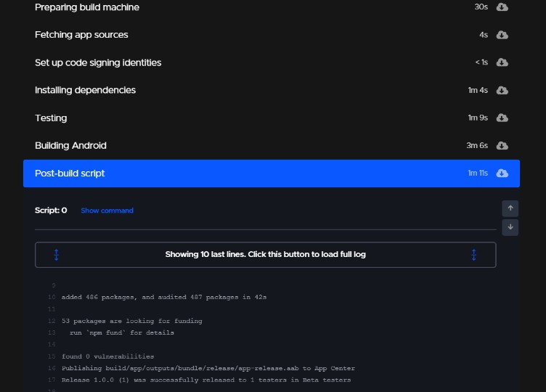The image size is (546, 392).
Task: Download the Preparing build machine log
Action: (502, 7)
